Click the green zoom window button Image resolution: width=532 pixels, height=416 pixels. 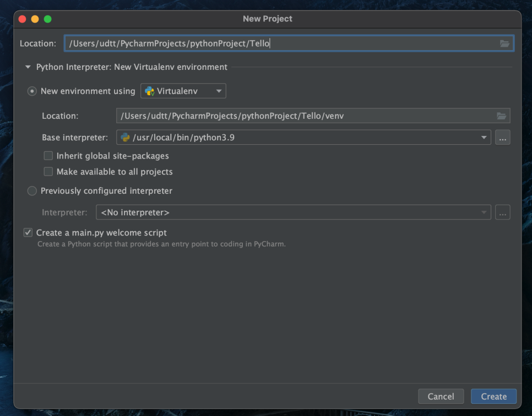(48, 19)
